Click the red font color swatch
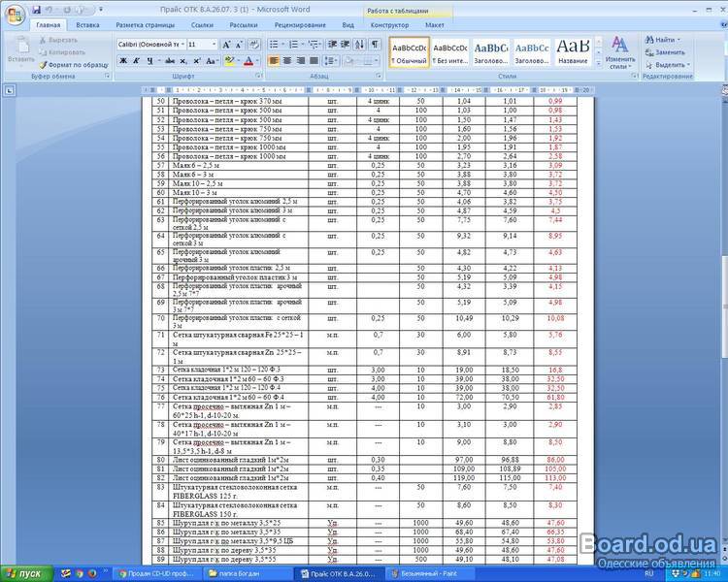Image resolution: width=728 pixels, height=582 pixels. coord(248,61)
